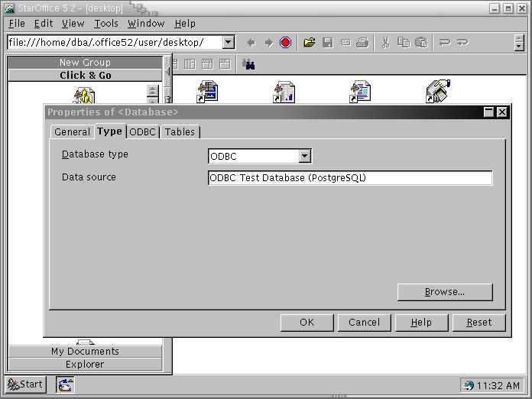Image resolution: width=532 pixels, height=399 pixels.
Task: Click the Print icon in the toolbar
Action: pyautogui.click(x=363, y=43)
